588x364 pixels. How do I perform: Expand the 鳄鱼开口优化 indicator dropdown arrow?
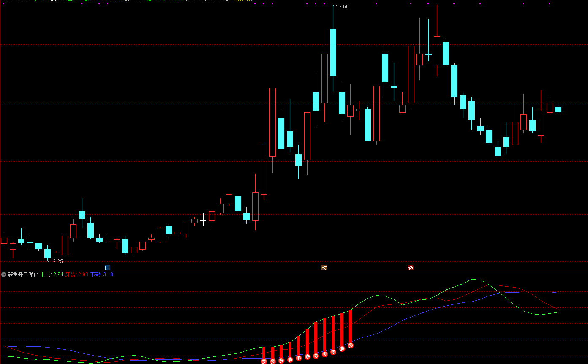[4, 274]
